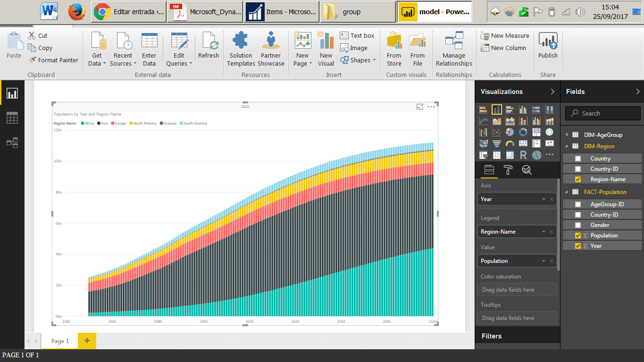Select the line chart visualization

(x=483, y=121)
